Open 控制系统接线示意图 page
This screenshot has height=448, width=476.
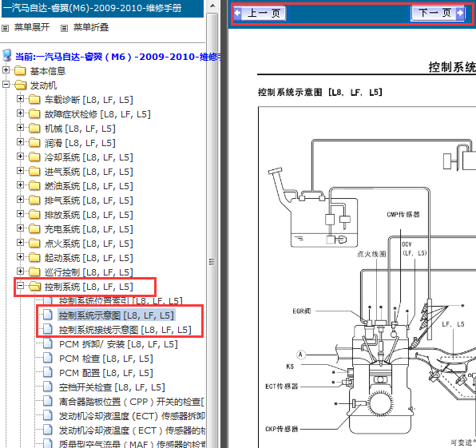(125, 330)
